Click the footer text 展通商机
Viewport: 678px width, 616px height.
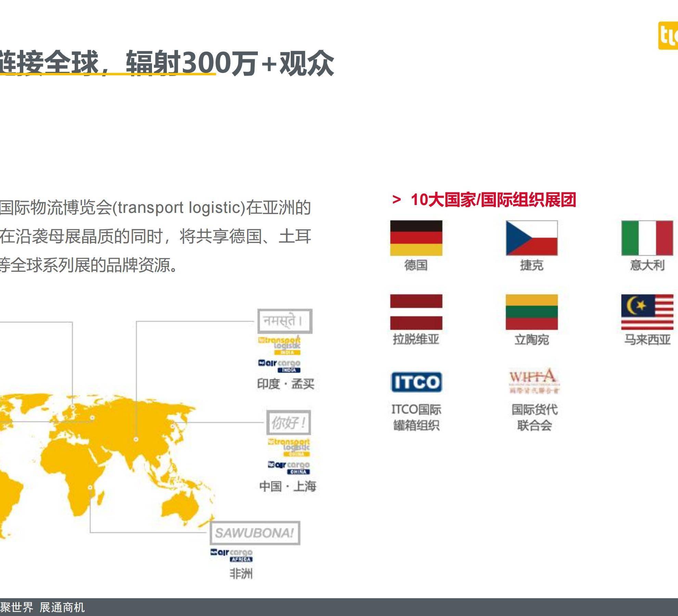pos(62,607)
